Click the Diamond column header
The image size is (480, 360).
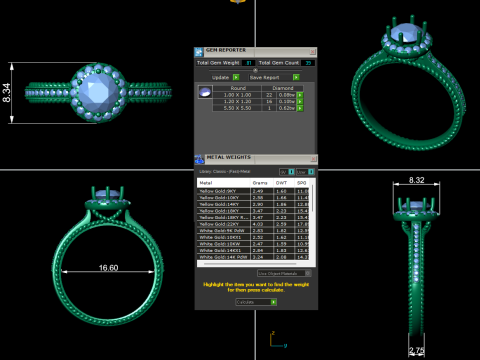point(282,88)
